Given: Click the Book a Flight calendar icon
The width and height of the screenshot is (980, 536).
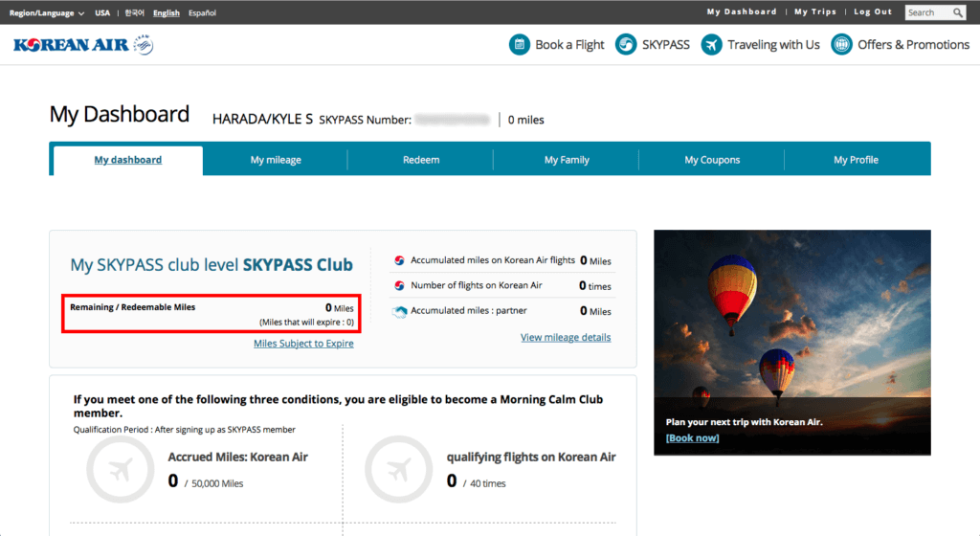Looking at the screenshot, I should [520, 44].
